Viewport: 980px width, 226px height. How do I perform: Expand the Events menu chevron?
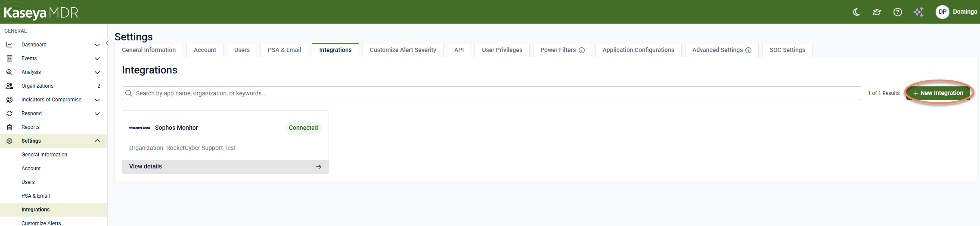97,58
